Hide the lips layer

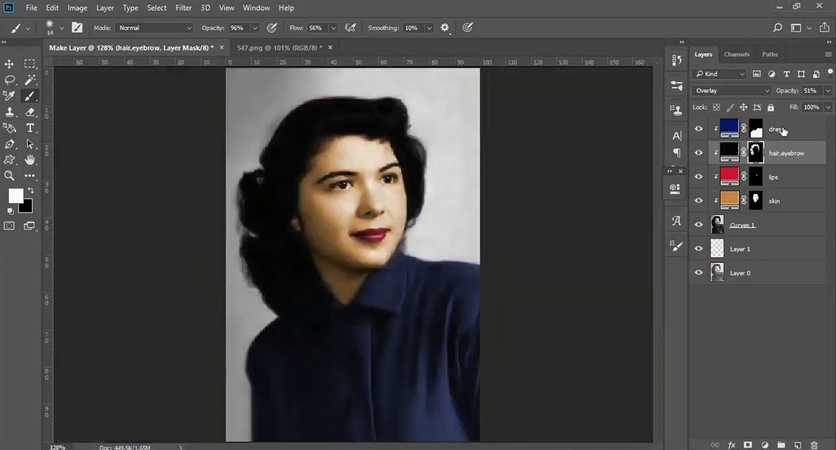pos(698,176)
